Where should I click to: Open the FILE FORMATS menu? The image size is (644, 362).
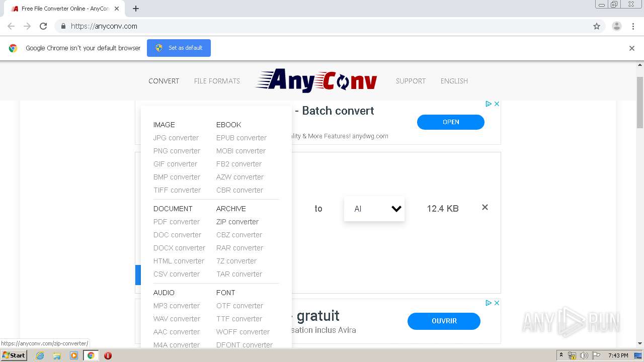click(217, 81)
